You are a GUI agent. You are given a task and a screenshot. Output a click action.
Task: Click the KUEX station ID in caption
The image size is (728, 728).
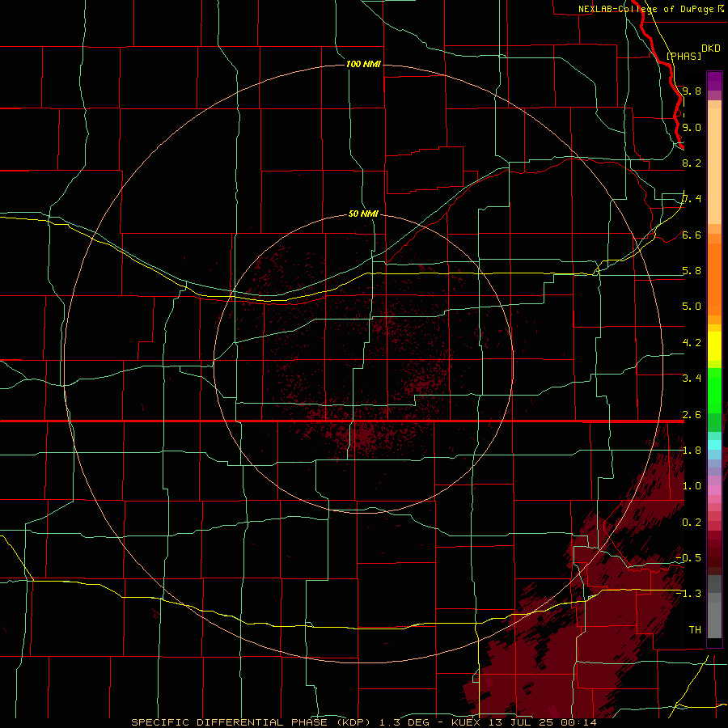(x=466, y=722)
